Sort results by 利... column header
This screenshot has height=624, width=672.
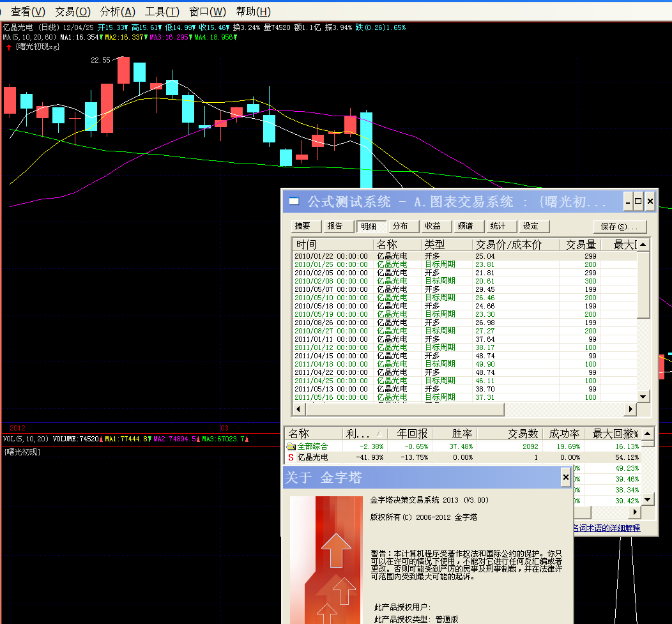[x=364, y=434]
